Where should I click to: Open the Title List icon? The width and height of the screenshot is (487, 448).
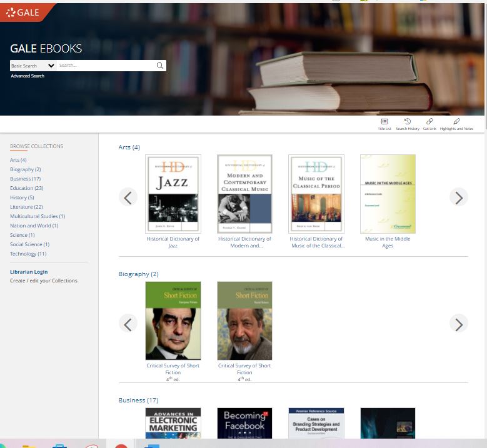384,124
